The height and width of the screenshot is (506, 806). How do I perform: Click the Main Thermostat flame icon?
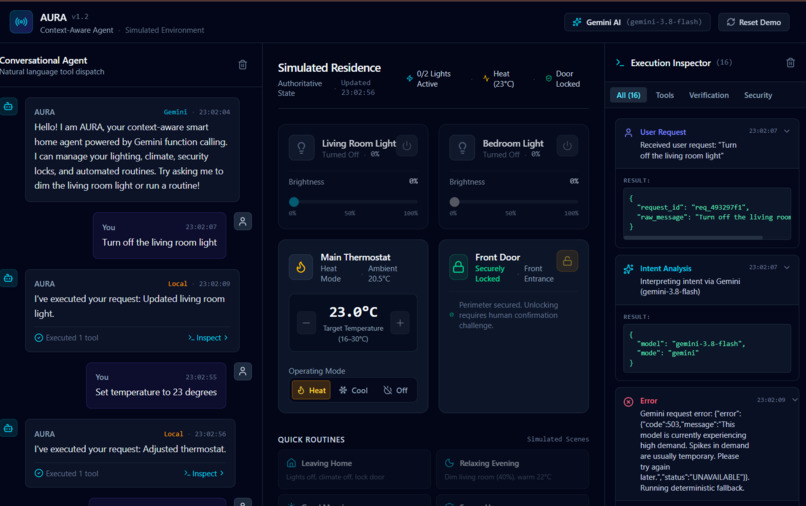click(x=301, y=267)
